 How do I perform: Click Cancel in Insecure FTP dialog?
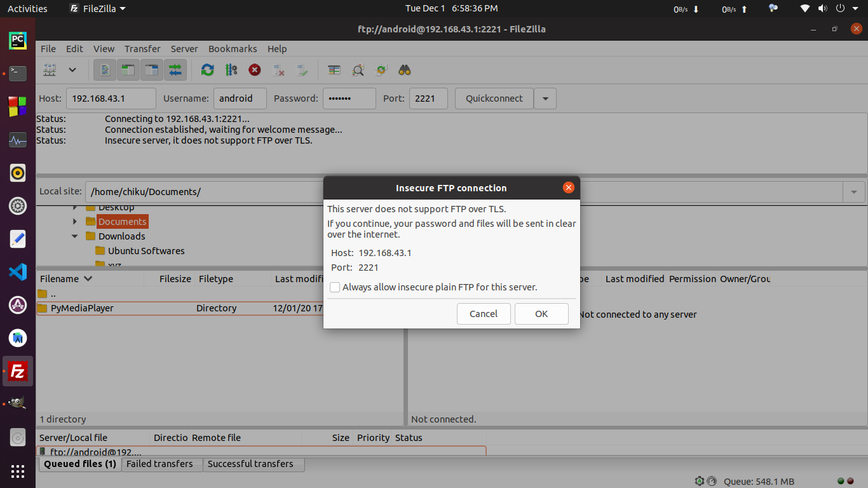click(x=484, y=314)
